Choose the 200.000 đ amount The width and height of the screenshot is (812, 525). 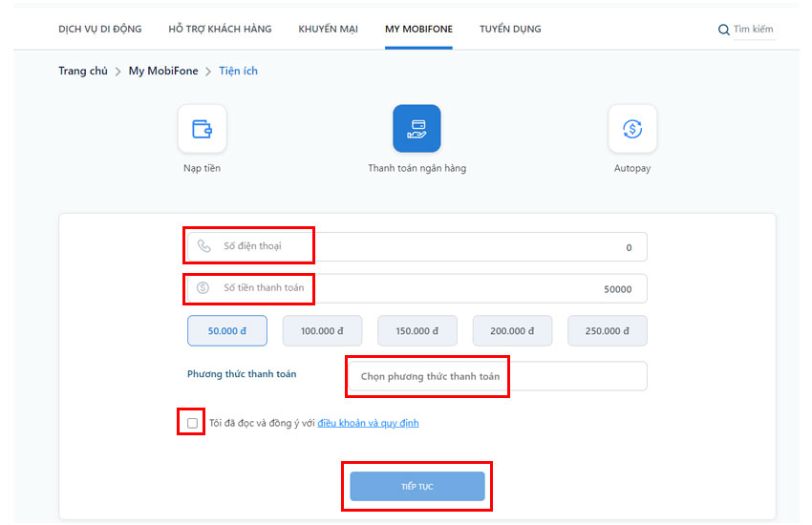[512, 331]
